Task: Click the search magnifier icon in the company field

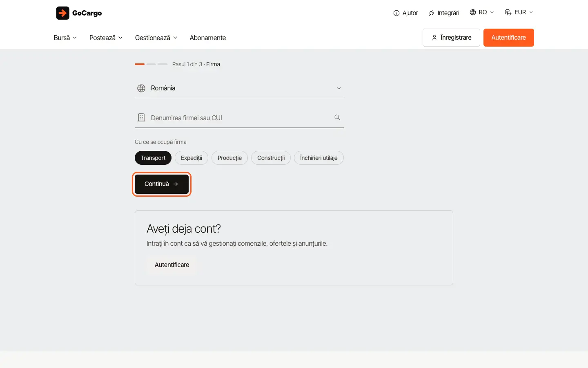Action: (337, 117)
